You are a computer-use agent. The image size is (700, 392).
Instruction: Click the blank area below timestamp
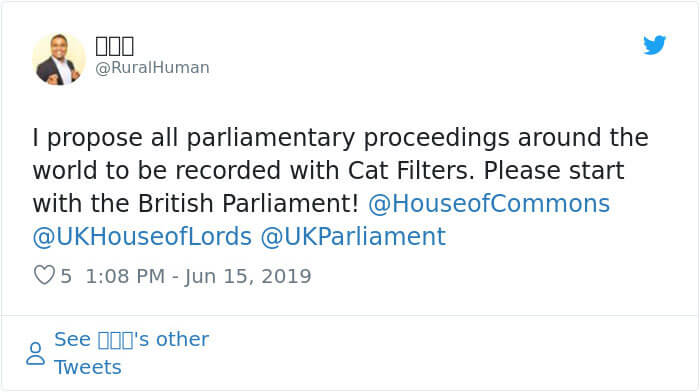[x=348, y=301]
